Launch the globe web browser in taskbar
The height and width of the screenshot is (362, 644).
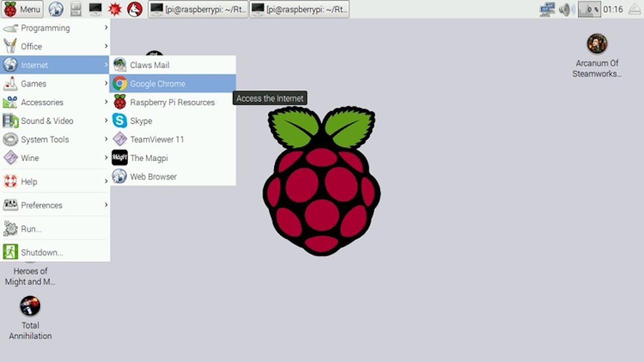tap(56, 9)
